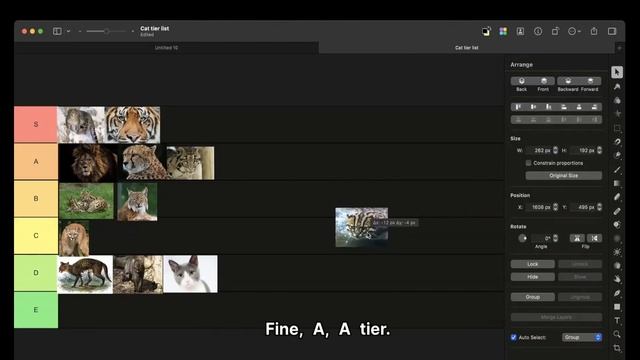The image size is (640, 360).
Task: Click the yellow C tier label
Action: pos(36,236)
